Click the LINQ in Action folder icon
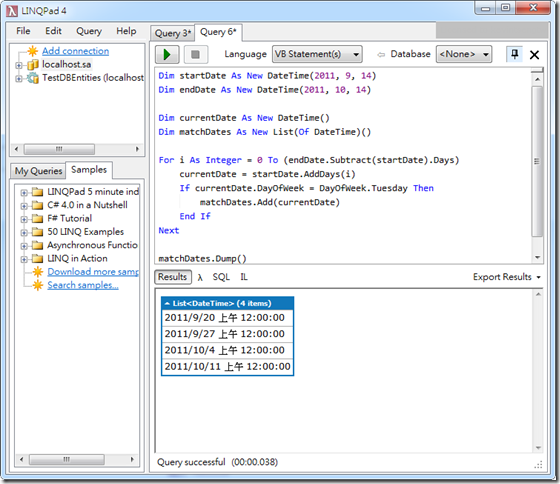The height and width of the screenshot is (484, 560). [x=37, y=258]
